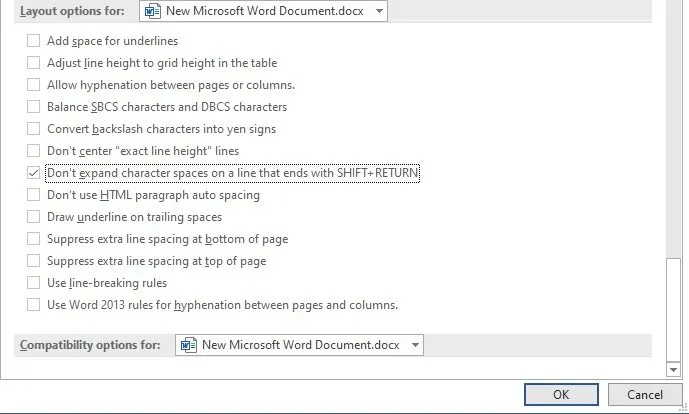Enable Suppress extra line spacing at bottom
This screenshot has width=689, height=414.
[x=34, y=239]
